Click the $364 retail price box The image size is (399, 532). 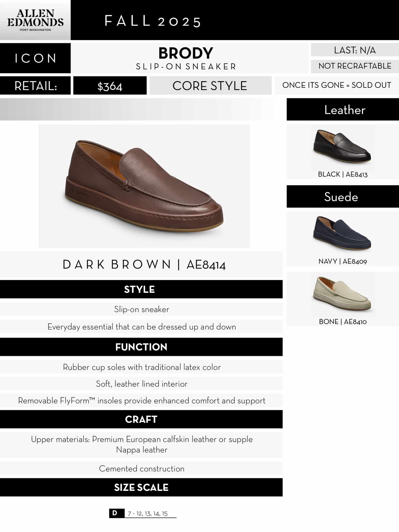110,86
